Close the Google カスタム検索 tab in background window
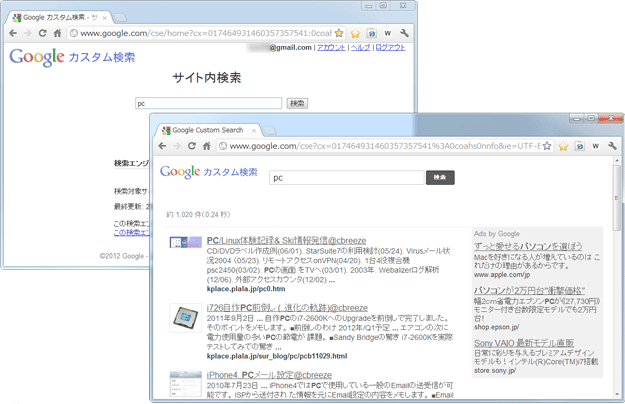Viewport: 625px width, 404px height. (x=105, y=18)
